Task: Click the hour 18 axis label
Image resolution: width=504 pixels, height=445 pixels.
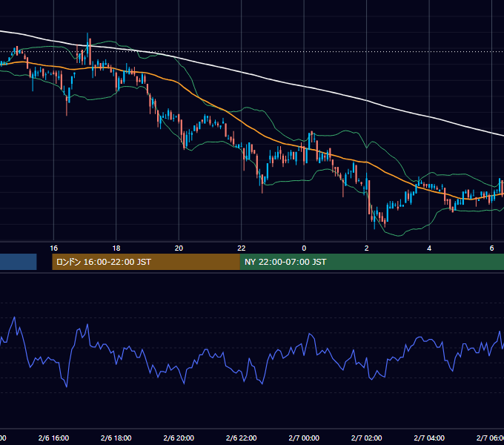Action: coord(116,248)
